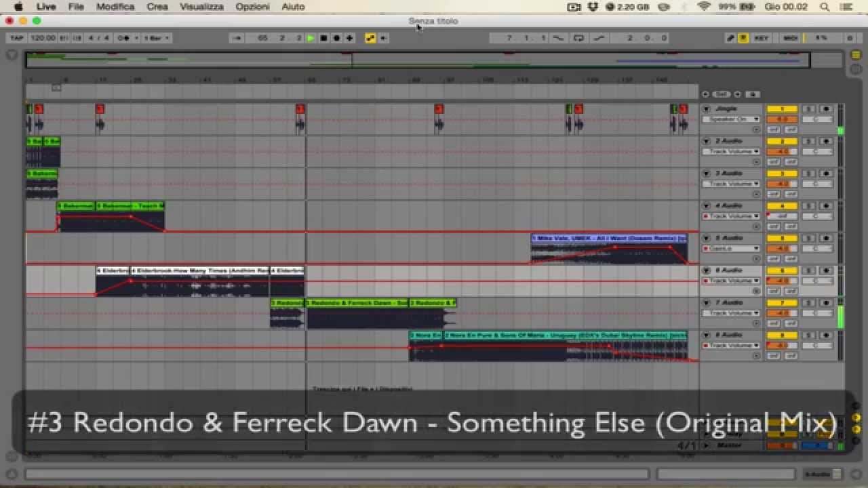Viewport: 868px width, 488px height.
Task: Open the Visualizza menu
Action: tap(201, 6)
